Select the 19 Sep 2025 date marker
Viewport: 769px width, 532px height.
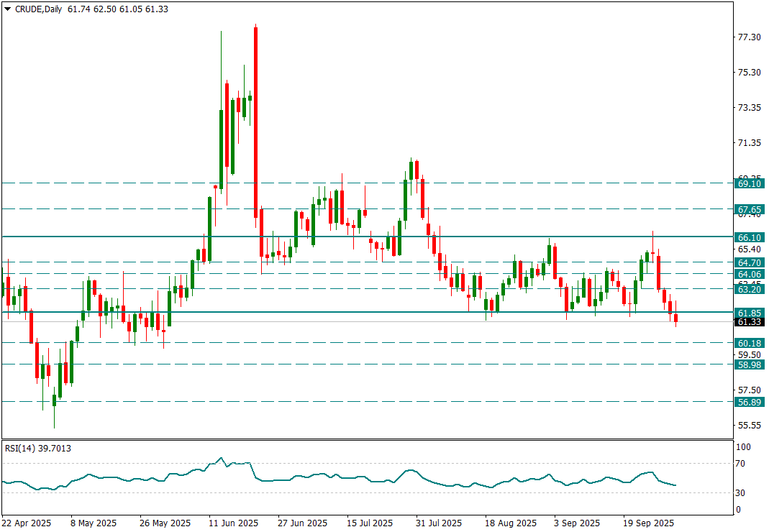(x=649, y=523)
